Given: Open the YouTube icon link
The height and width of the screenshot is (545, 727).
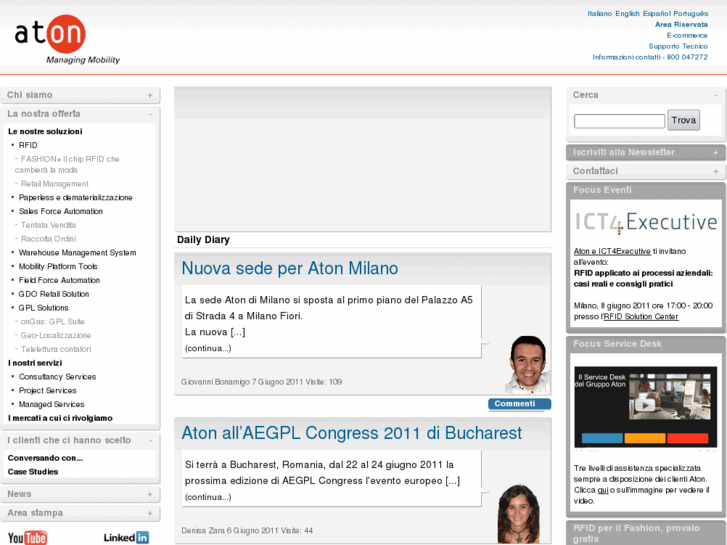Looking at the screenshot, I should pyautogui.click(x=27, y=538).
